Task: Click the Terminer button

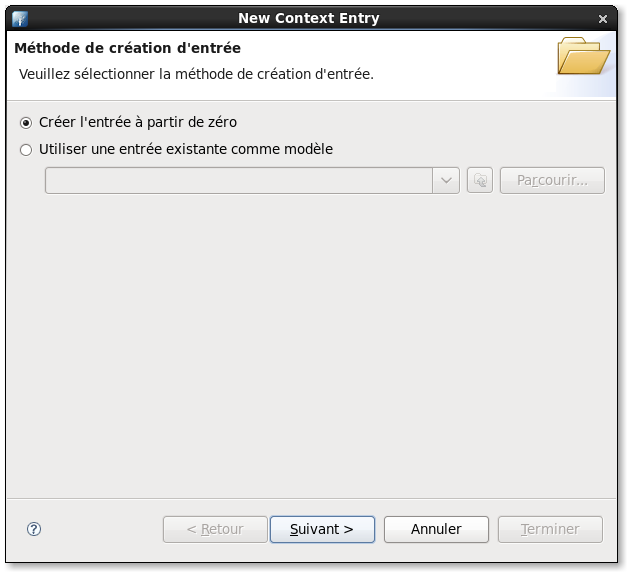Action: tap(550, 529)
